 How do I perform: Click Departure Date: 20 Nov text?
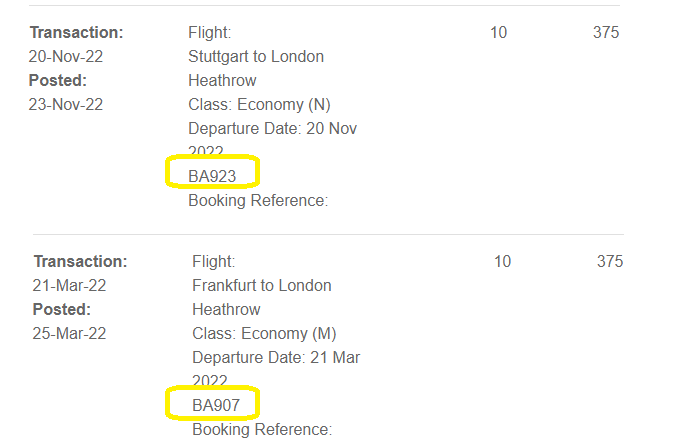coord(272,128)
